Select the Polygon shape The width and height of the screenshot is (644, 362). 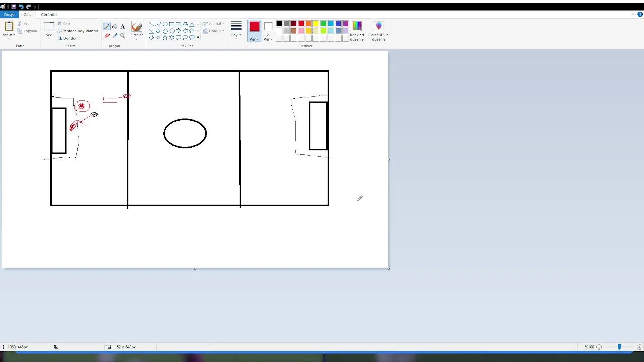point(185,24)
